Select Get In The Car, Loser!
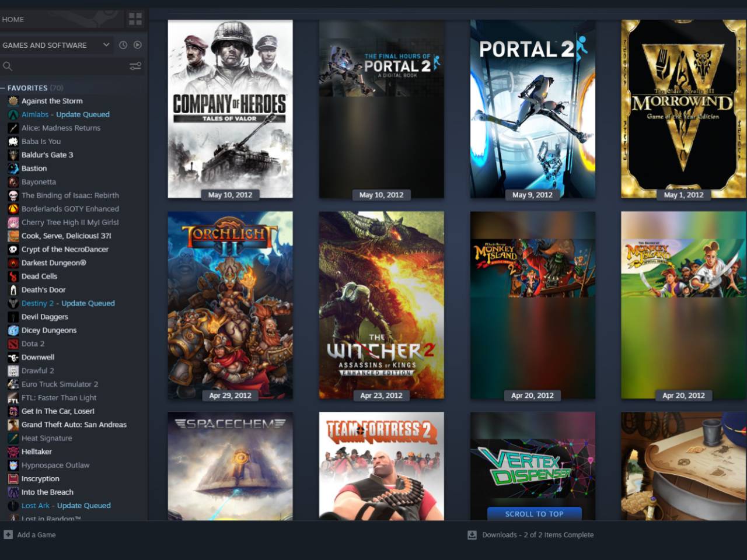The image size is (747, 560). (58, 411)
